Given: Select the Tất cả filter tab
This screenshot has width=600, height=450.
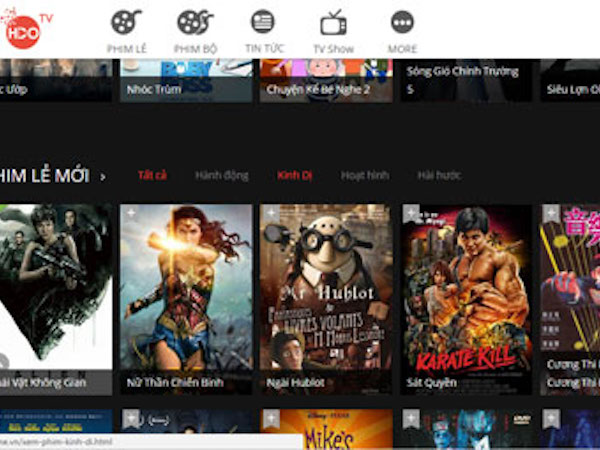Looking at the screenshot, I should tap(152, 176).
